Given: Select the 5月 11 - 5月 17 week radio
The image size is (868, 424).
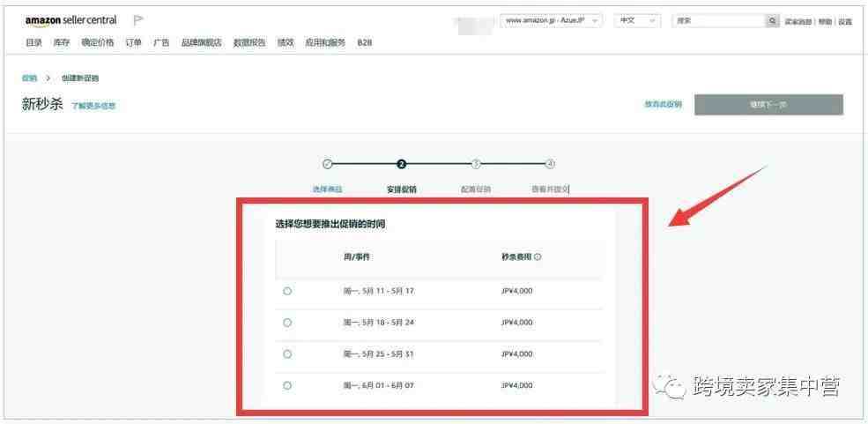Looking at the screenshot, I should (x=286, y=291).
